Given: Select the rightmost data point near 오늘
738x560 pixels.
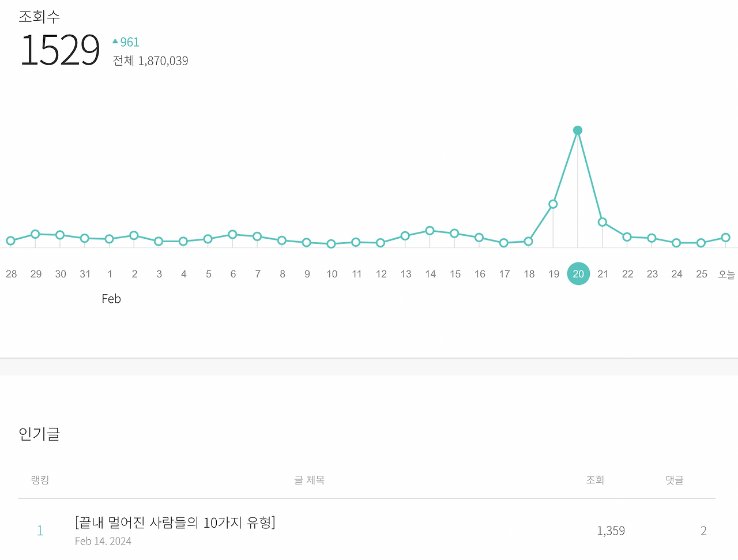Looking at the screenshot, I should pyautogui.click(x=726, y=236).
